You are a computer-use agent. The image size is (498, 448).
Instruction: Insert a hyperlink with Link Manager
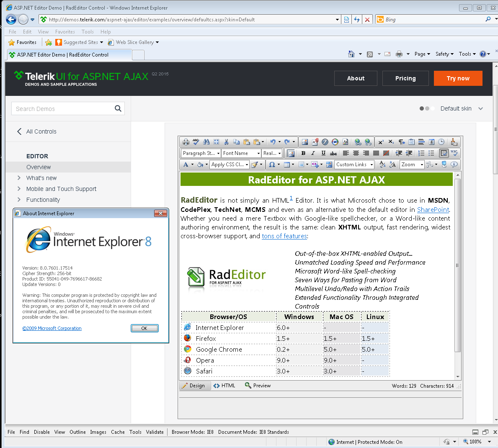tap(358, 142)
